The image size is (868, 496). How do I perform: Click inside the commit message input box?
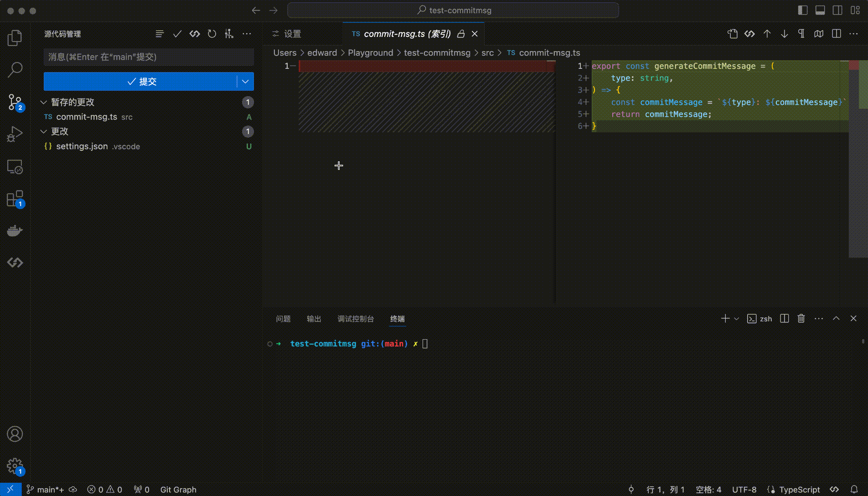tap(149, 57)
